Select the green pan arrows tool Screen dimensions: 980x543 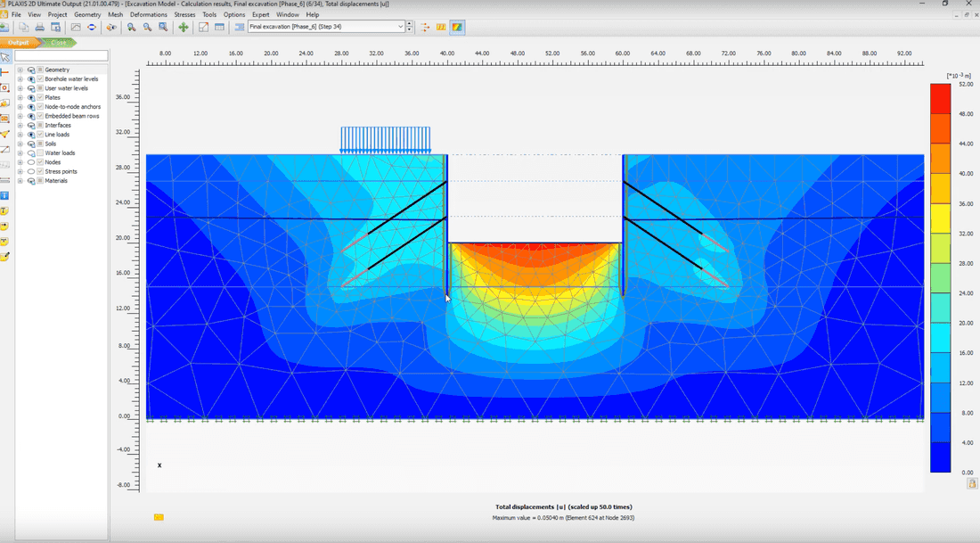pyautogui.click(x=184, y=27)
